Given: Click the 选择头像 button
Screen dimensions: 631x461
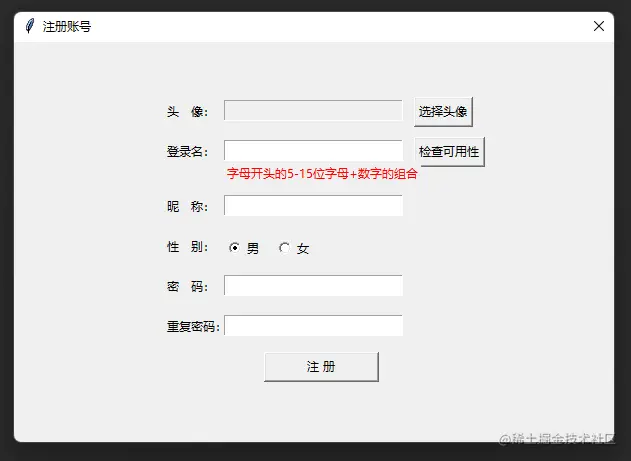Looking at the screenshot, I should coord(443,111).
